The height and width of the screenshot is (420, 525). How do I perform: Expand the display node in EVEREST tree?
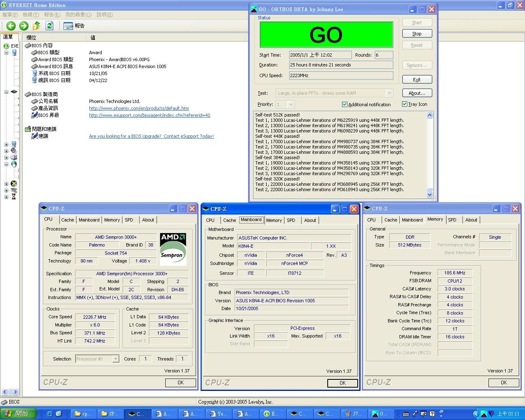[6, 144]
